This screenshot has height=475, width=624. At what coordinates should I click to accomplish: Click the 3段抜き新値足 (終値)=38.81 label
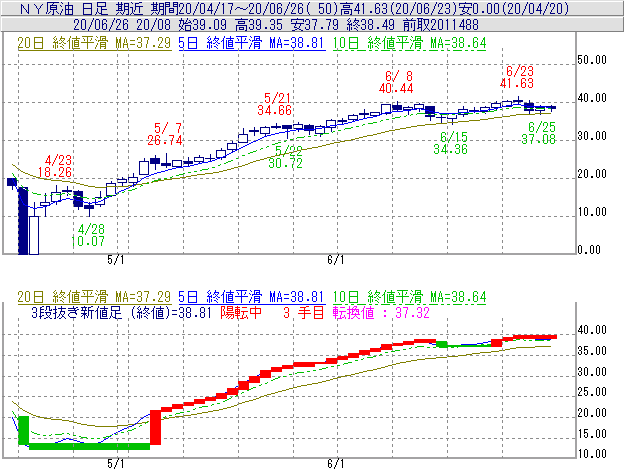121,313
